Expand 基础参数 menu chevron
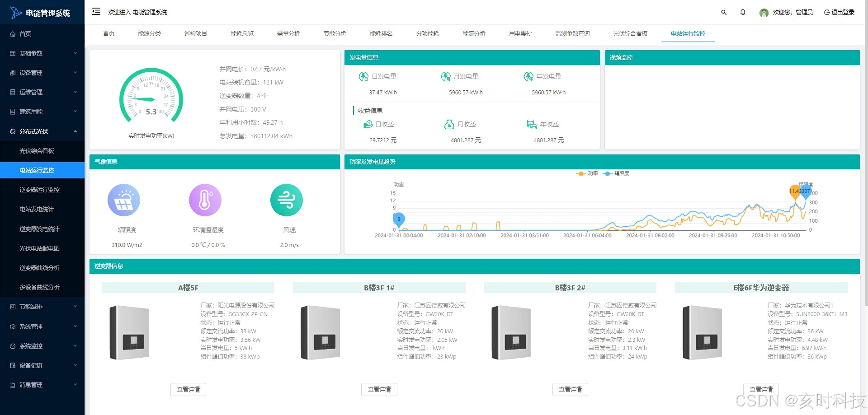Screen dimensions: 868x415 coord(75,53)
